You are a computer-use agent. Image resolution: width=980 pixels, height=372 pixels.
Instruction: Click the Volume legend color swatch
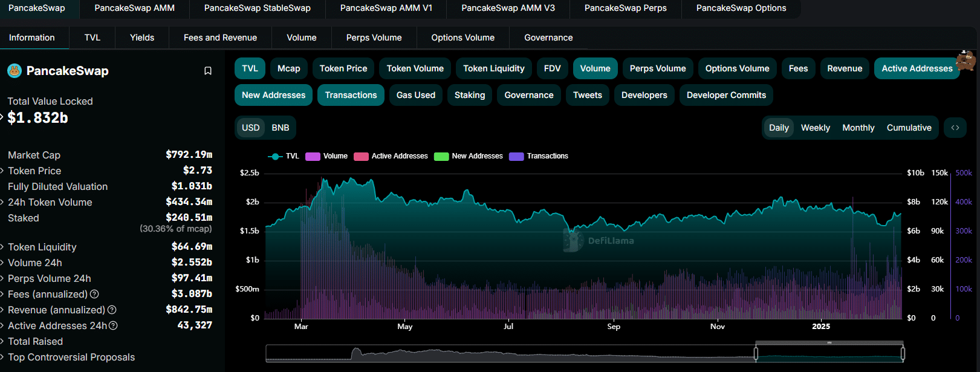[x=313, y=157]
